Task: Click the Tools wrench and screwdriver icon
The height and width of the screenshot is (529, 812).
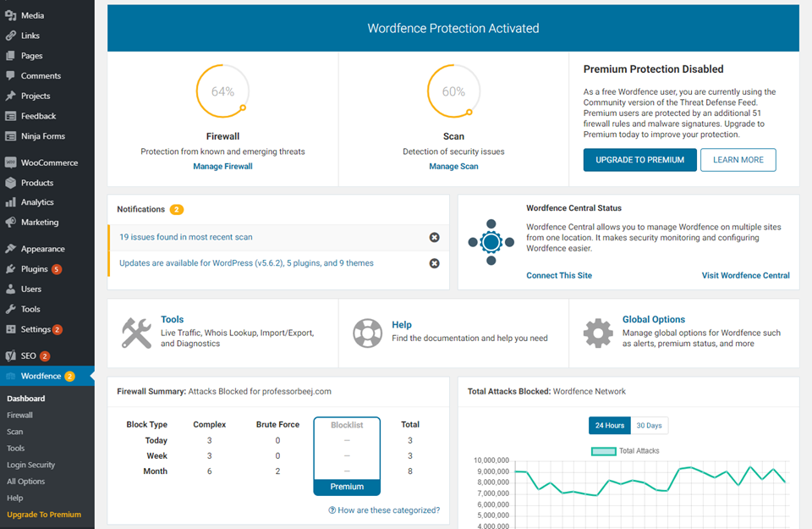Action: [136, 333]
